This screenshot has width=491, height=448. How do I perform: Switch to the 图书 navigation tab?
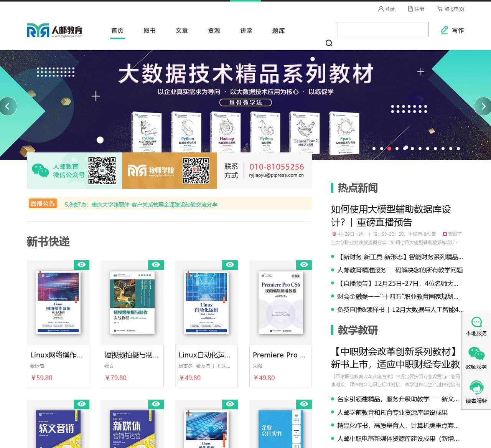click(x=150, y=31)
